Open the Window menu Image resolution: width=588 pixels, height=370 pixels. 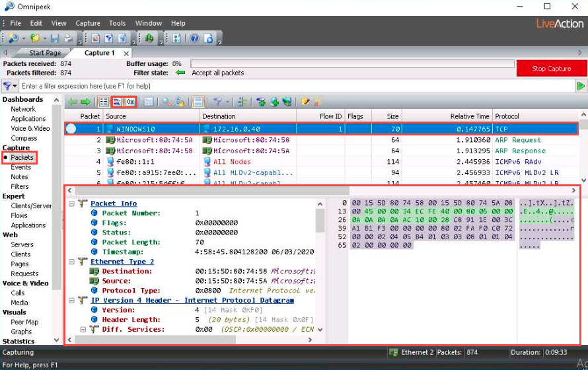click(x=149, y=23)
